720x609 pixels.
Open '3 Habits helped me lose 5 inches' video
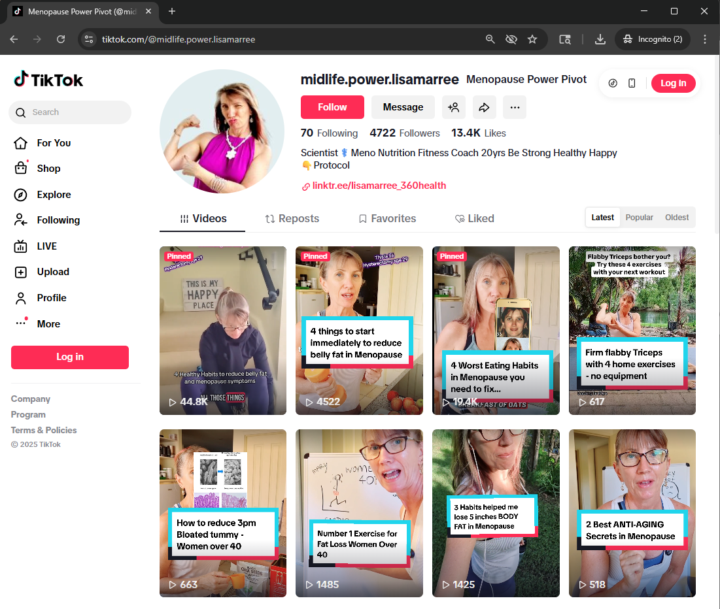(495, 513)
